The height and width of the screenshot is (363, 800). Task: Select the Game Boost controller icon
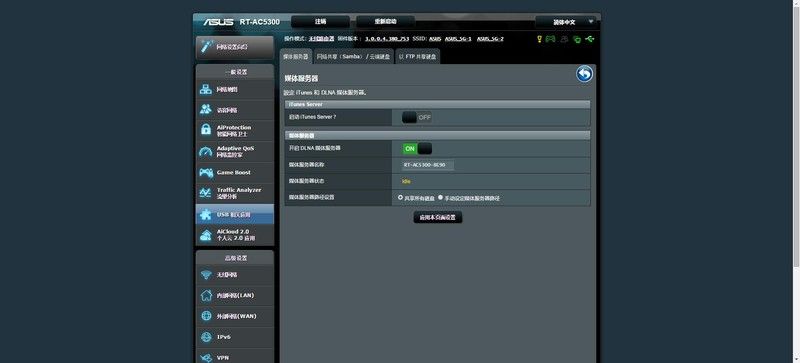coord(206,173)
